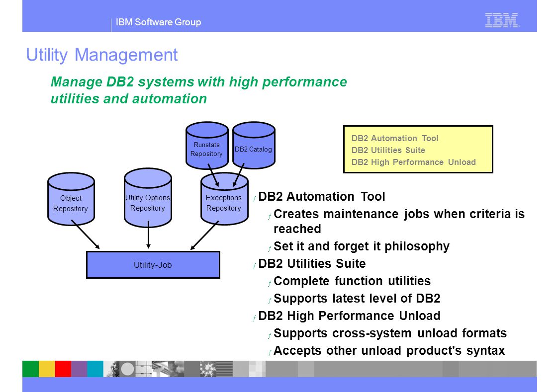This screenshot has height=392, width=558.
Task: Click the bold 'DB2 High Performance Unload' bullet heading
Action: (350, 315)
